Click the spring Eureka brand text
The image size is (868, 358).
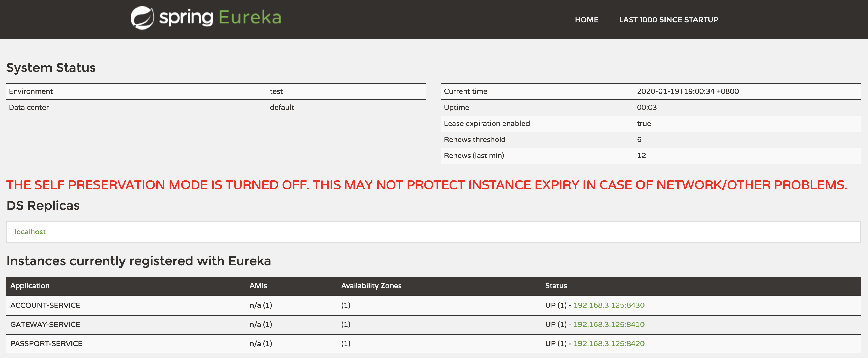point(220,18)
